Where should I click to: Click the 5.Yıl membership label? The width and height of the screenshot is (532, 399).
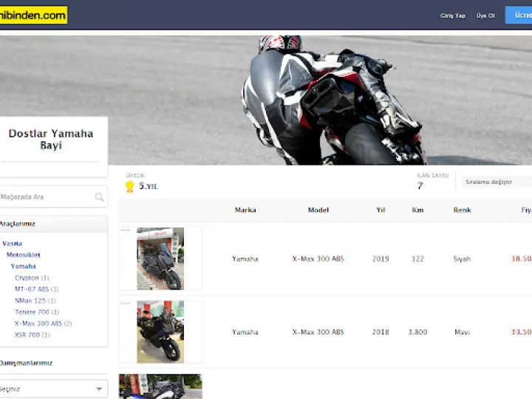[x=149, y=186]
